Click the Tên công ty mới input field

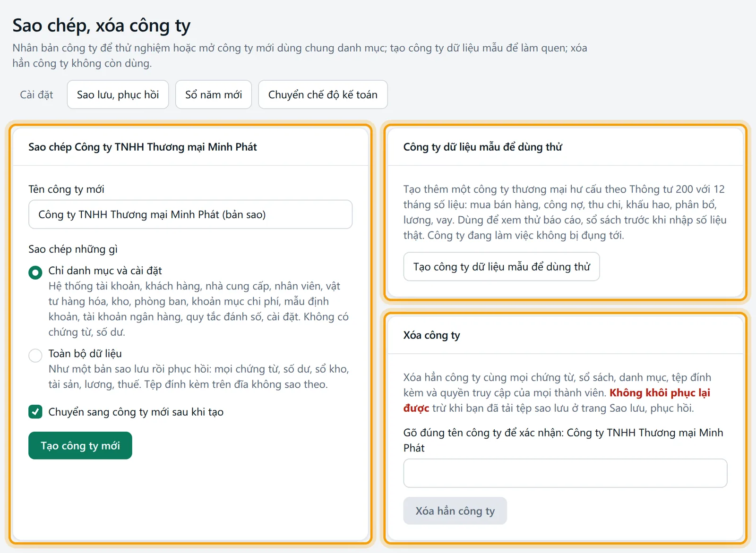pos(190,214)
